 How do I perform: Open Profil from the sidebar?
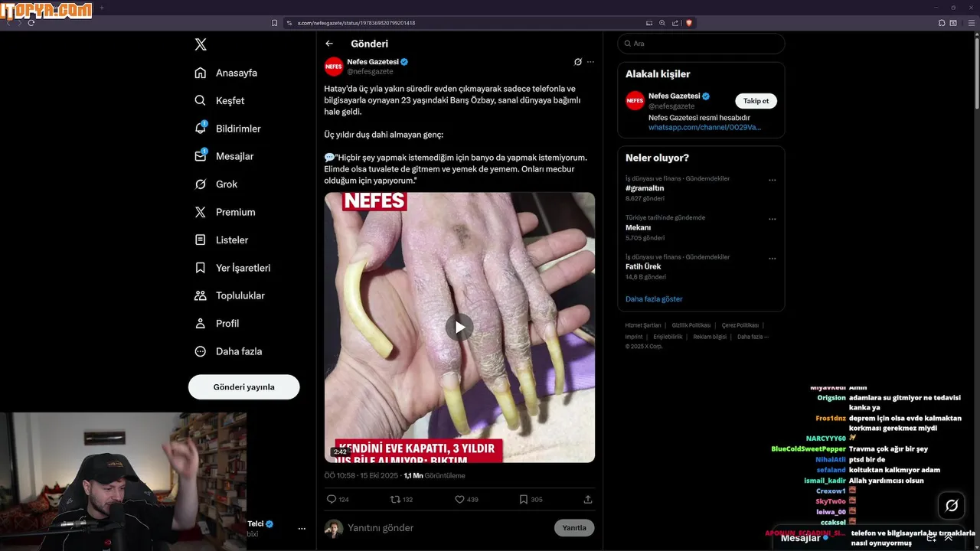pos(217,323)
